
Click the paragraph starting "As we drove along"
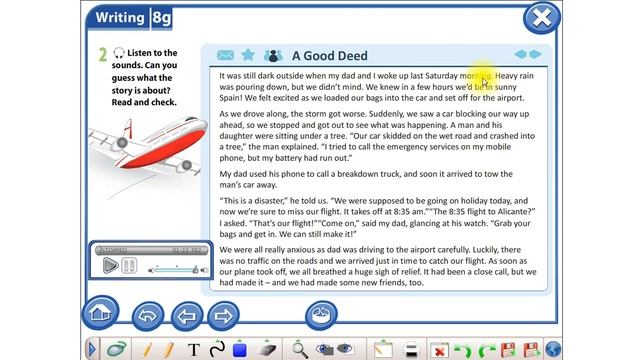(x=377, y=136)
